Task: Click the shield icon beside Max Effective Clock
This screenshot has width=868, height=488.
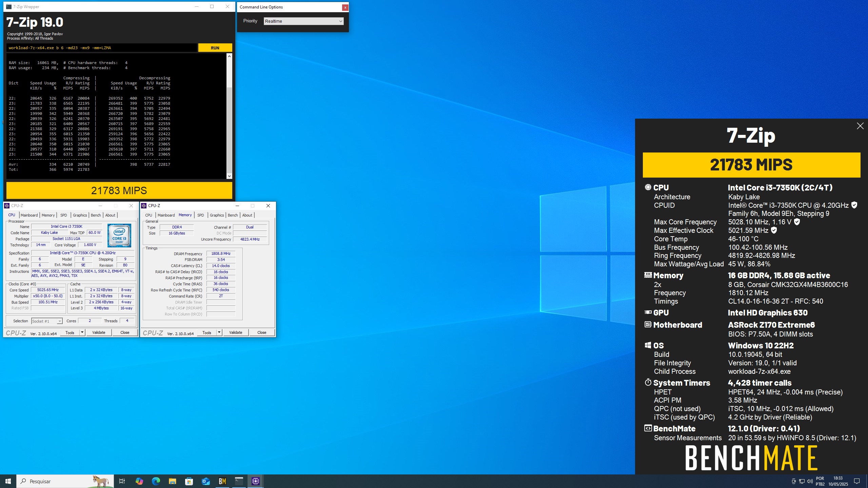Action: click(774, 230)
